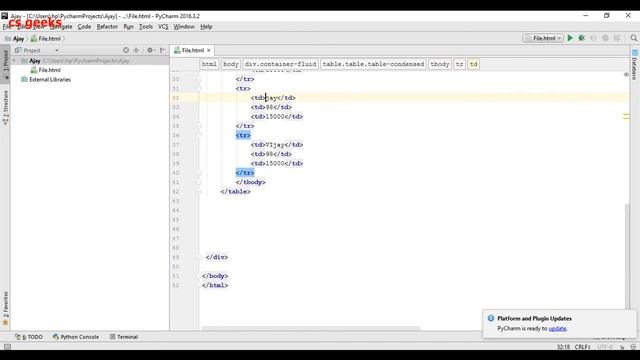The image size is (640, 360).
Task: Collapse the Ajay project root node
Action: pos(14,60)
